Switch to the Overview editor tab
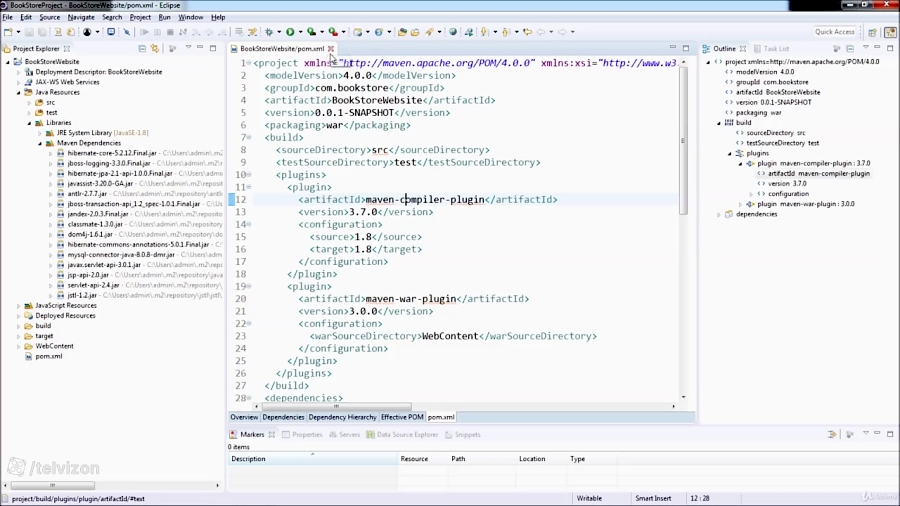The height and width of the screenshot is (506, 900). tap(244, 417)
